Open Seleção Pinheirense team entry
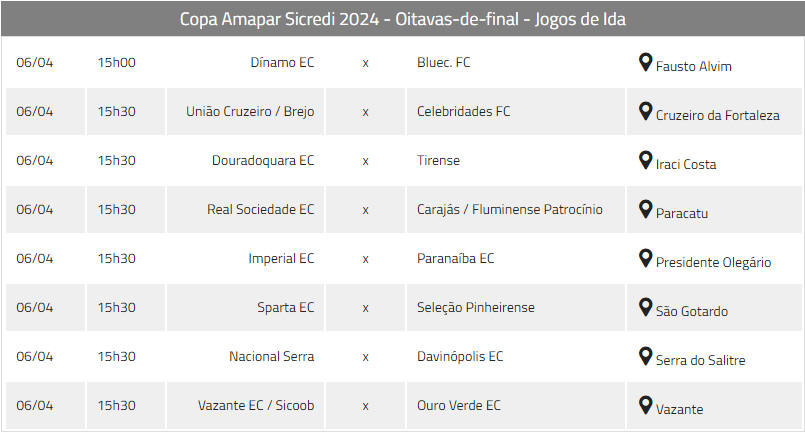This screenshot has width=805, height=445. (x=476, y=307)
